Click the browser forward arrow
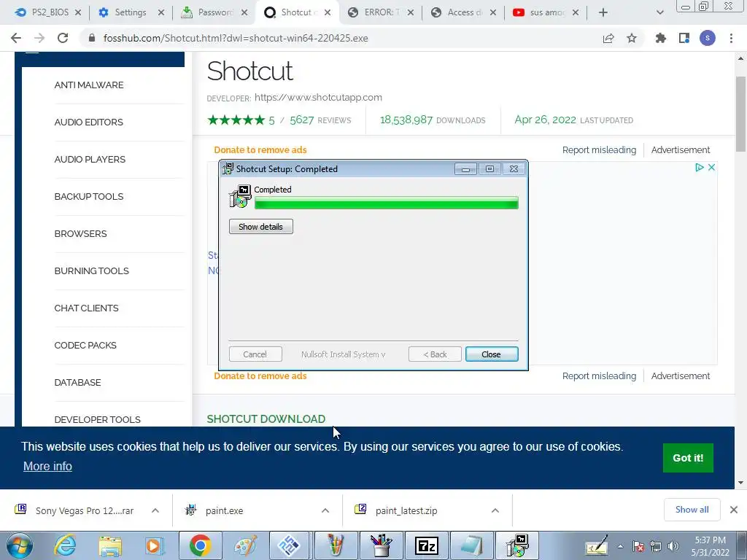The image size is (747, 560). coord(39,38)
